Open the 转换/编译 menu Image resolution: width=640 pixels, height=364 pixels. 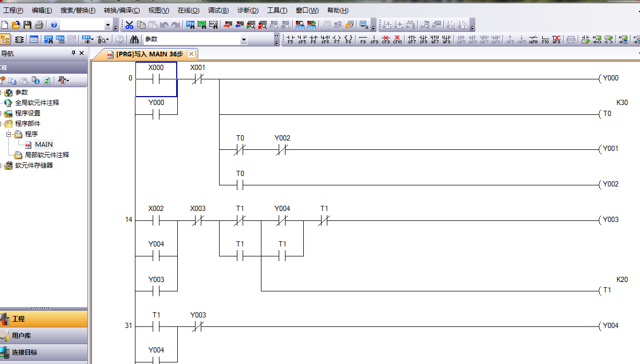point(121,10)
